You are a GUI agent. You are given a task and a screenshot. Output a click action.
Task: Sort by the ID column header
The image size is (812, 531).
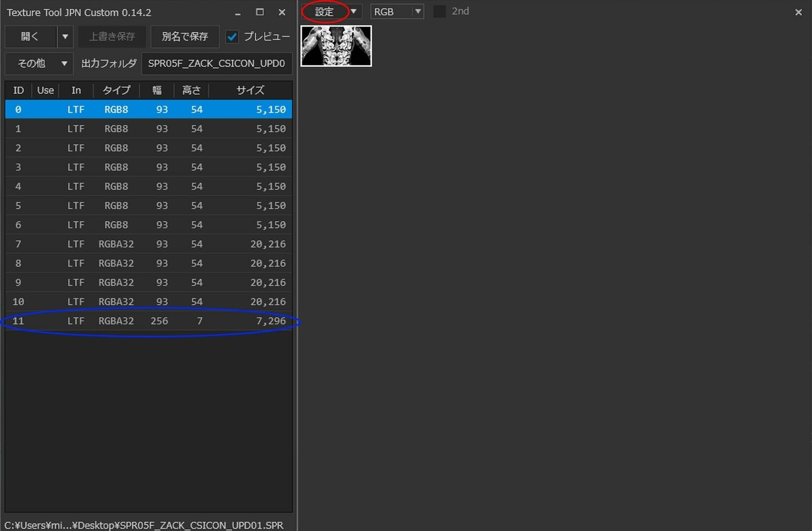coord(18,90)
